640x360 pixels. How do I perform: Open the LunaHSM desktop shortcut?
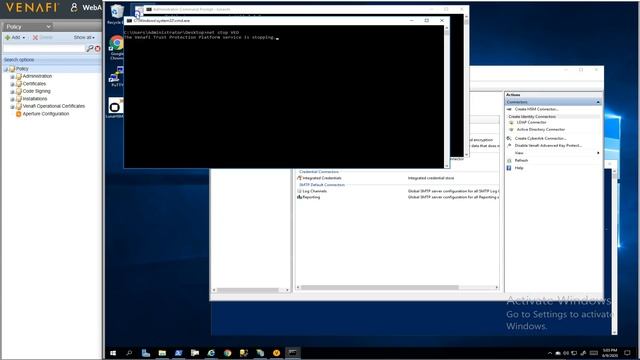(x=116, y=107)
